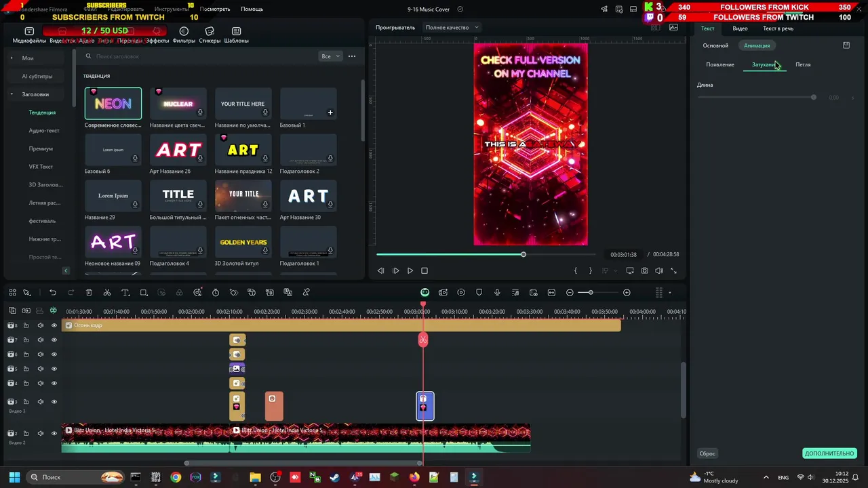Screen dimensions: 868x488
Task: Collapse the media panel with left arrow
Action: click(x=66, y=270)
